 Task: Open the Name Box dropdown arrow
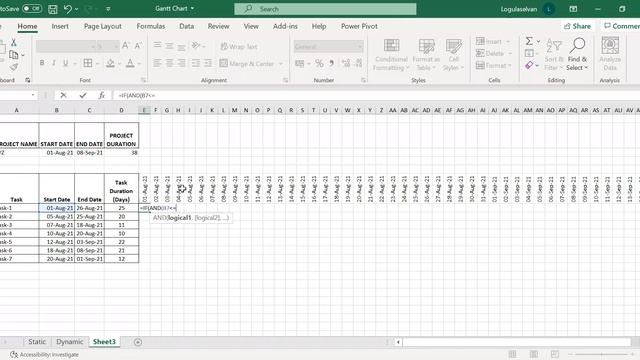[x=33, y=95]
